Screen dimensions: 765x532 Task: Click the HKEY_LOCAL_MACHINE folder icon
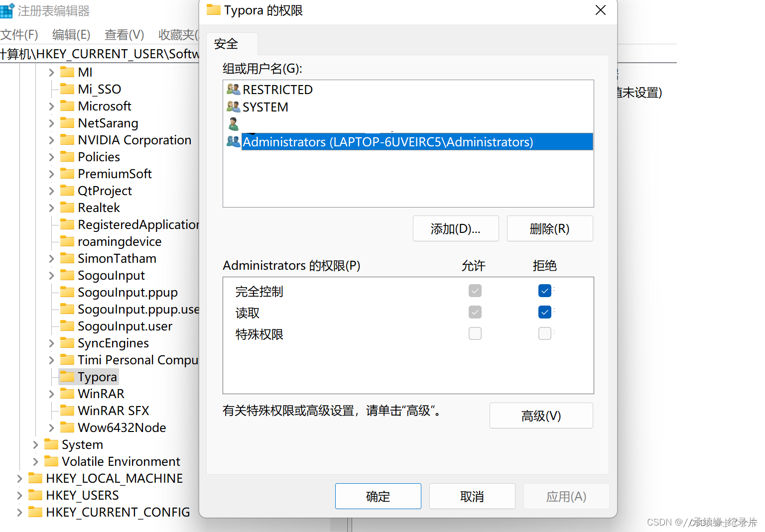point(35,478)
